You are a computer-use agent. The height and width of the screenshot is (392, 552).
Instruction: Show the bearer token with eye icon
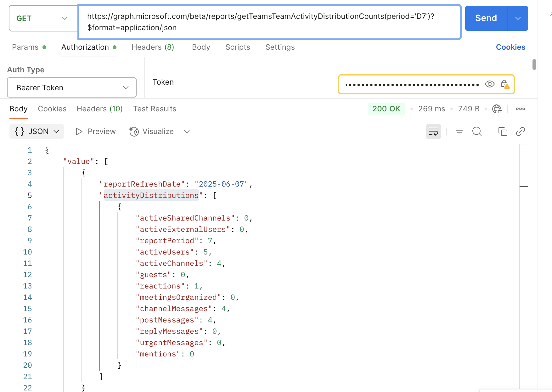490,84
